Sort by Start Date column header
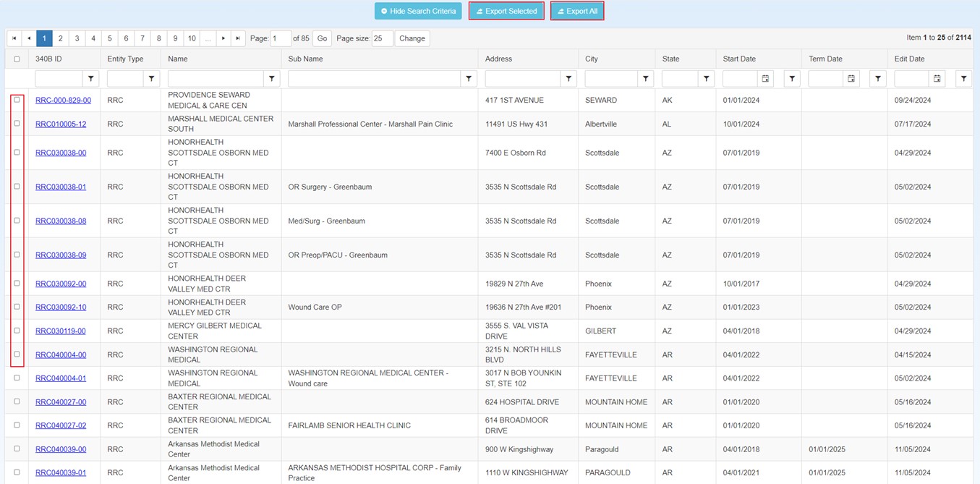Screen dimensions: 980x484 (739, 59)
